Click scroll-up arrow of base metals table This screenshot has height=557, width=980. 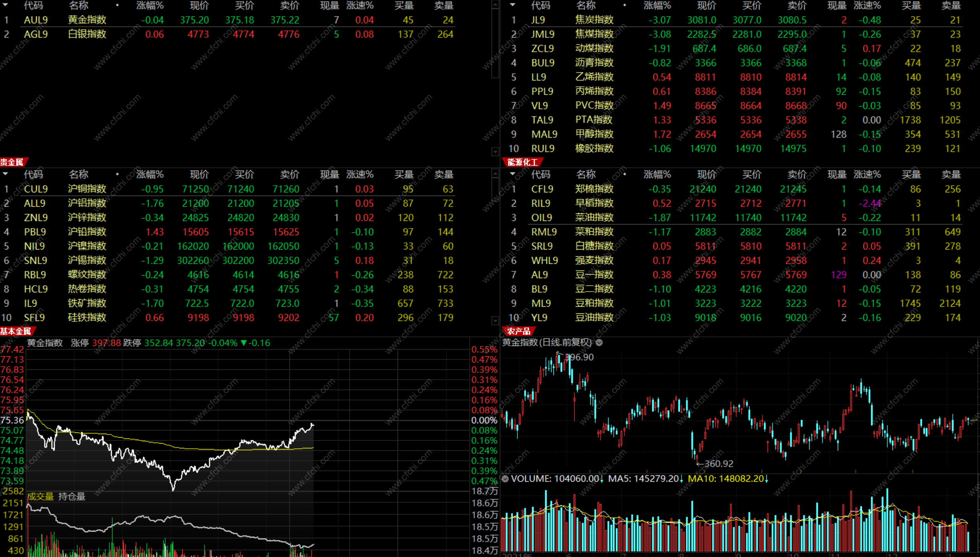tap(495, 173)
